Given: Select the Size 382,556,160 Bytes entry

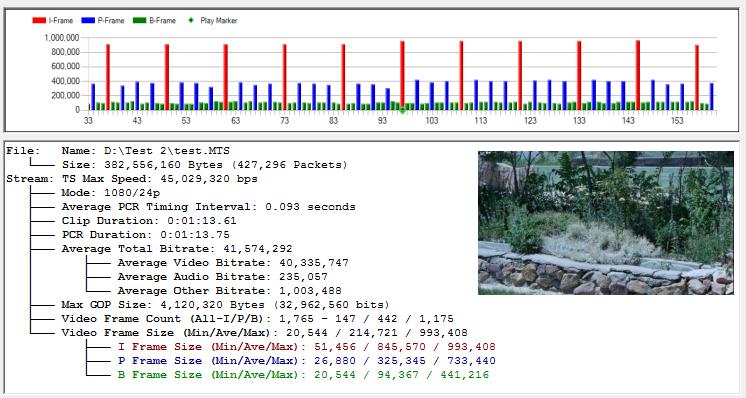Looking at the screenshot, I should (205, 165).
